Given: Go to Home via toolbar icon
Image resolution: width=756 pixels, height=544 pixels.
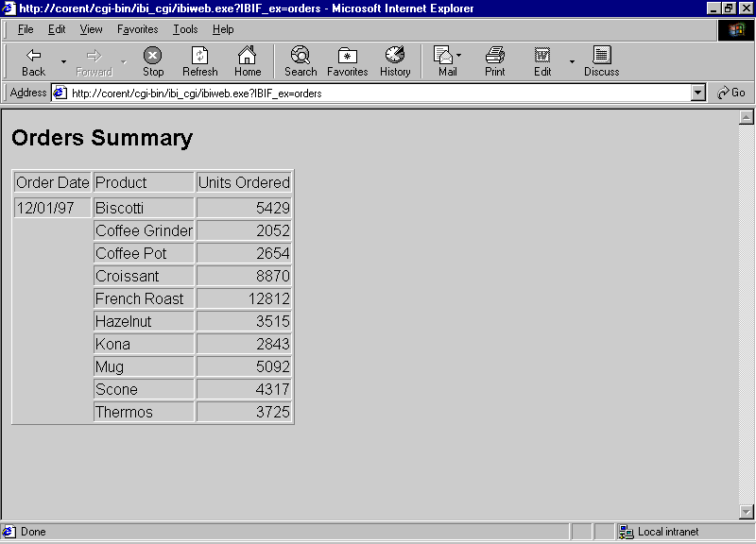Looking at the screenshot, I should 248,56.
